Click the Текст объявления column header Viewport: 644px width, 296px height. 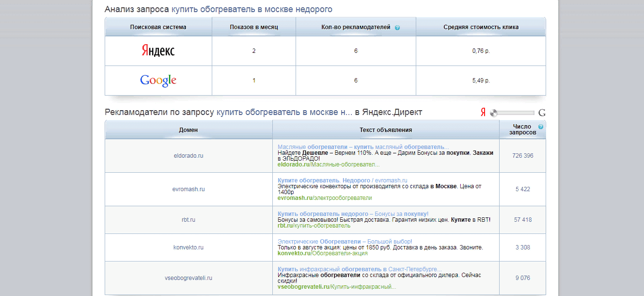point(386,130)
